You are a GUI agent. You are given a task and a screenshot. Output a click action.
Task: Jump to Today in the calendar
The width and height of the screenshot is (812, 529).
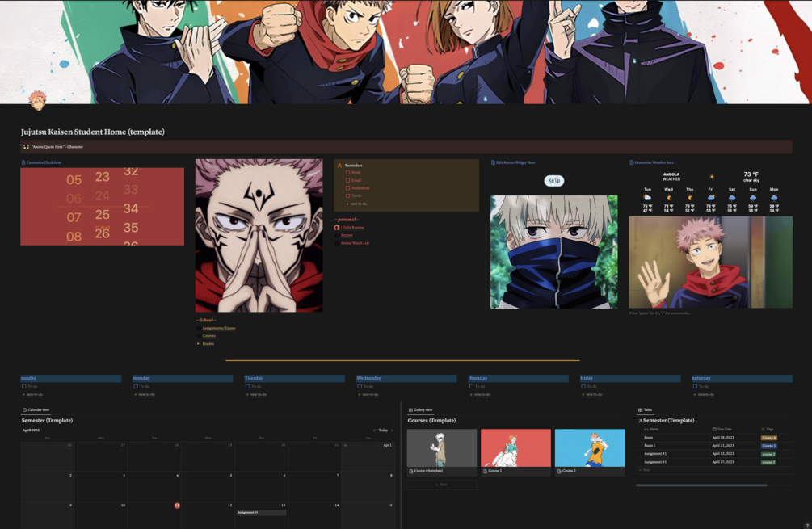[x=383, y=430]
